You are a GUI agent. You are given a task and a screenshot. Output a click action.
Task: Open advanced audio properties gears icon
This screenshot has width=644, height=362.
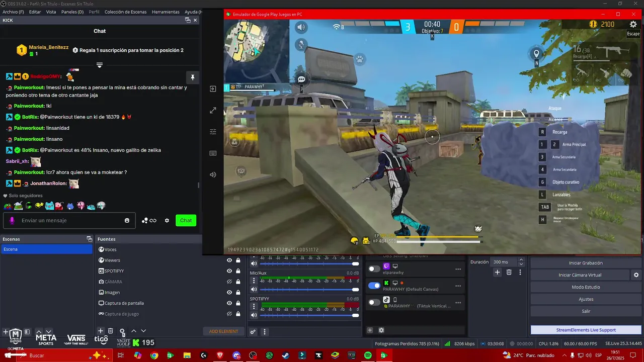pyautogui.click(x=253, y=332)
